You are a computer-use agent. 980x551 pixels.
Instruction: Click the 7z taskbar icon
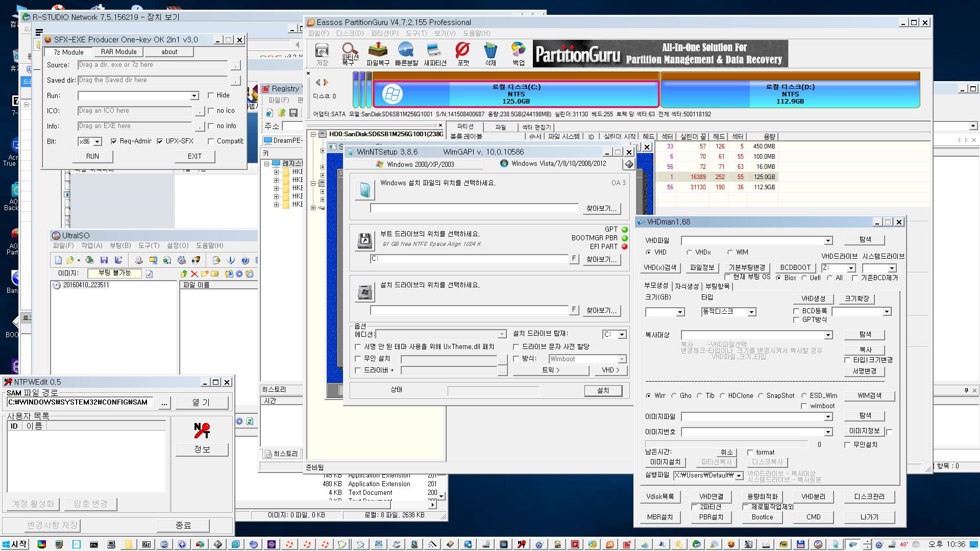(x=146, y=544)
